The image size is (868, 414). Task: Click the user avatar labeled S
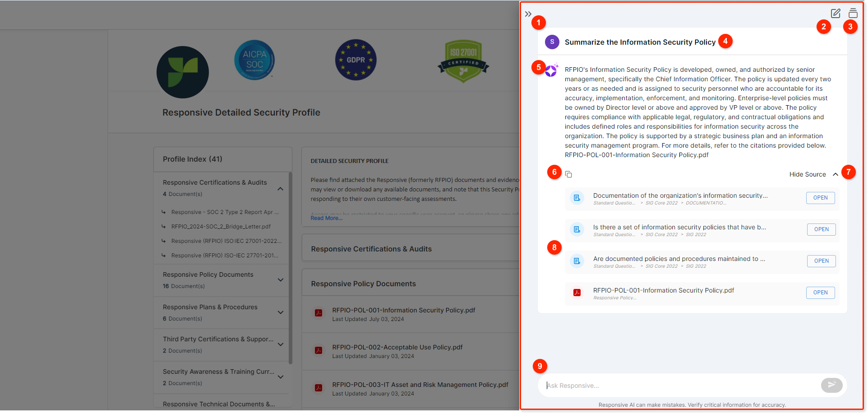pyautogui.click(x=552, y=42)
